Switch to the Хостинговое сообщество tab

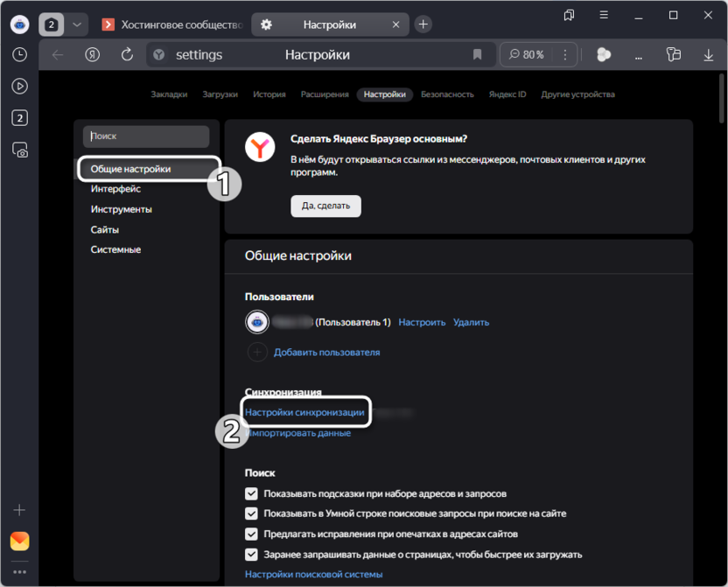coord(172,24)
